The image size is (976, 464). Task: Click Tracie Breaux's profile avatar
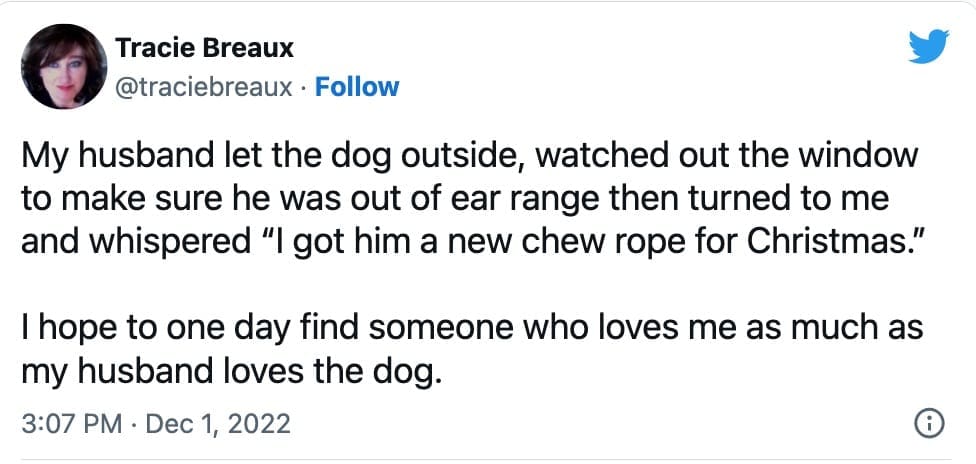coord(64,66)
